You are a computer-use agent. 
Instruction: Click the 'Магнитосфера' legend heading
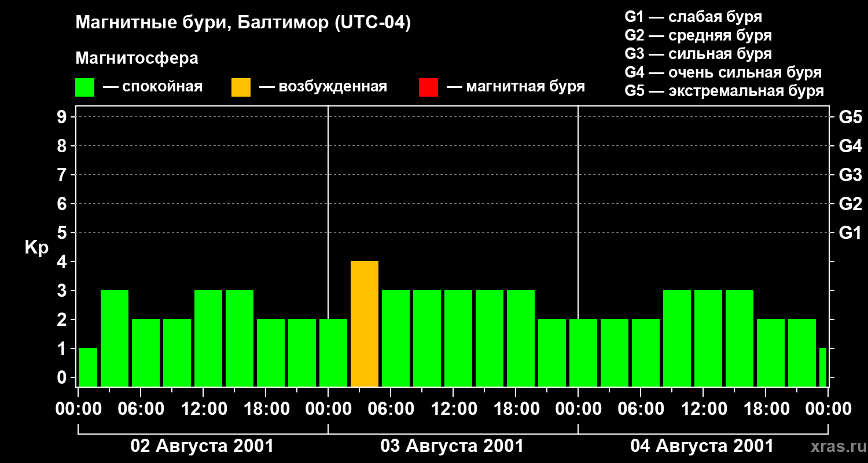click(x=137, y=58)
